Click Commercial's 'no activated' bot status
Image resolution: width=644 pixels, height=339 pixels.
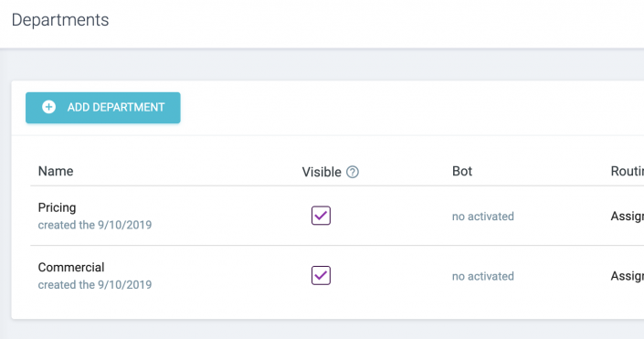pos(483,276)
